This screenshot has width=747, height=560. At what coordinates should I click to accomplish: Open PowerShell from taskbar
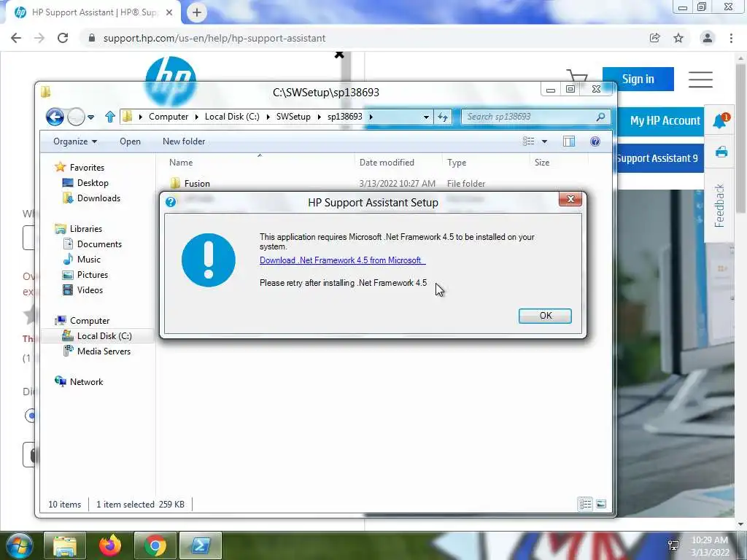(201, 545)
